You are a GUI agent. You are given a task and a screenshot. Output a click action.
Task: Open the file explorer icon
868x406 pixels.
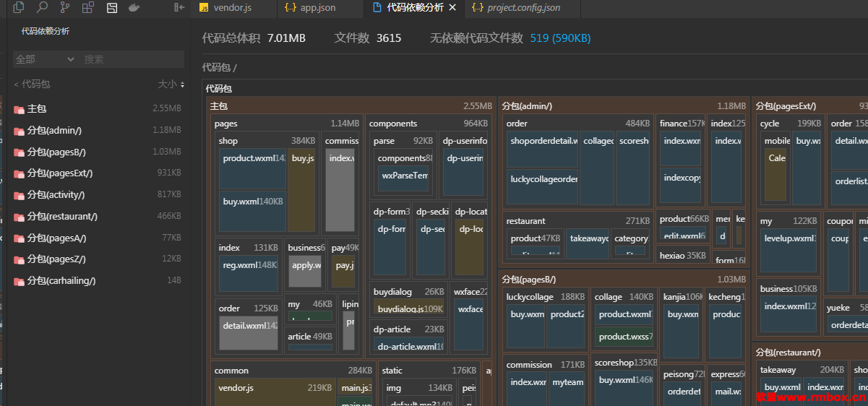tap(19, 7)
